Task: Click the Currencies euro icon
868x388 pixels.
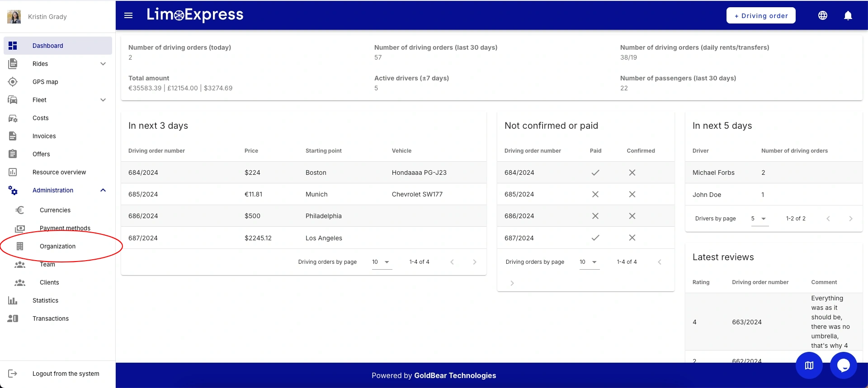Action: coord(20,210)
